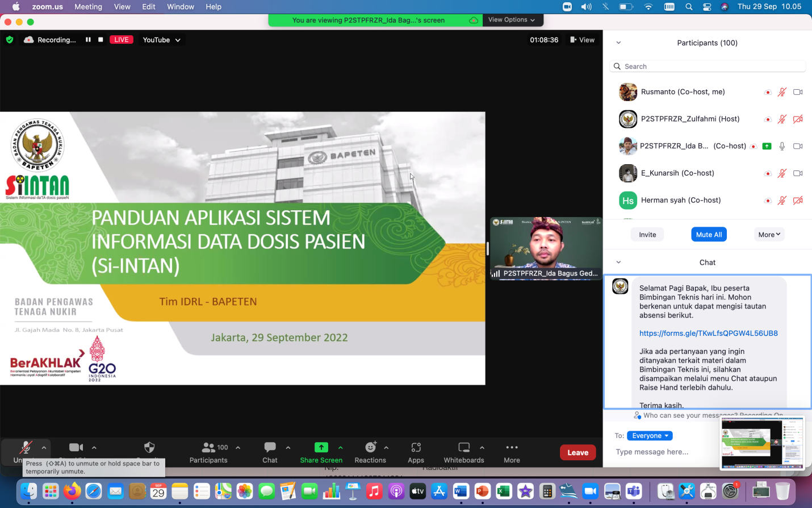The height and width of the screenshot is (508, 812).
Task: Select participant Herman syah (Co-host)
Action: [708, 200]
